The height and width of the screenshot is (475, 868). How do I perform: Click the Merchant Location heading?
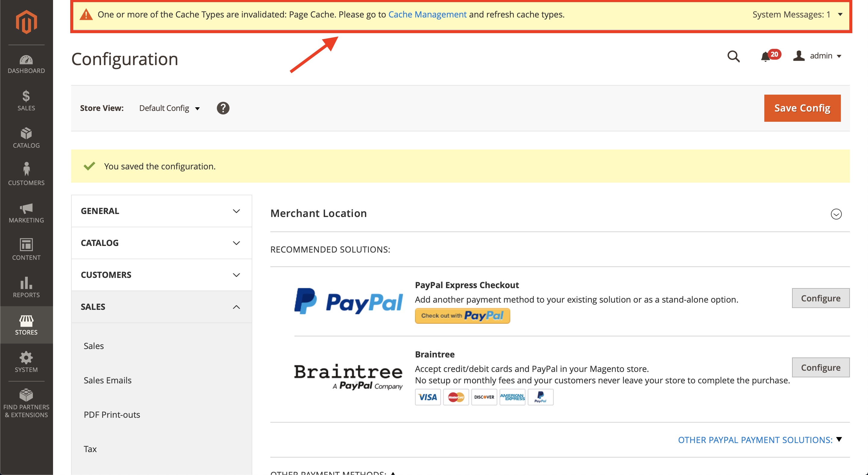tap(319, 213)
